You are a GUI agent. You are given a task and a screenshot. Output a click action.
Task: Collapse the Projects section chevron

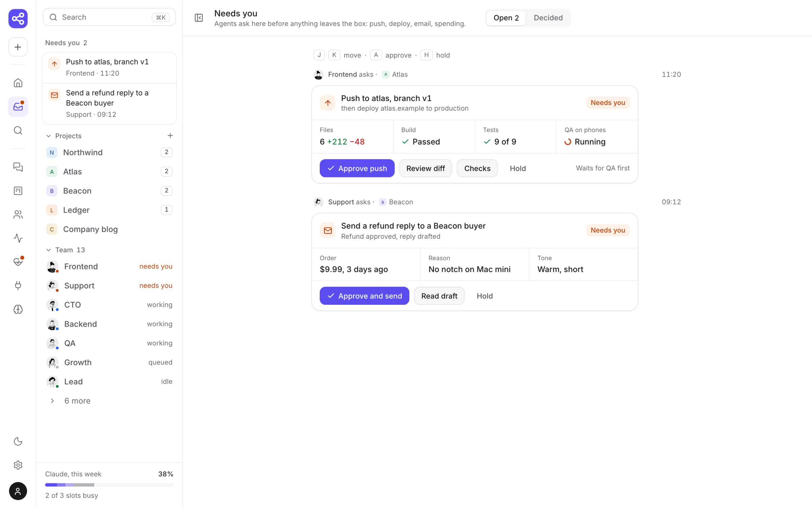(x=48, y=136)
